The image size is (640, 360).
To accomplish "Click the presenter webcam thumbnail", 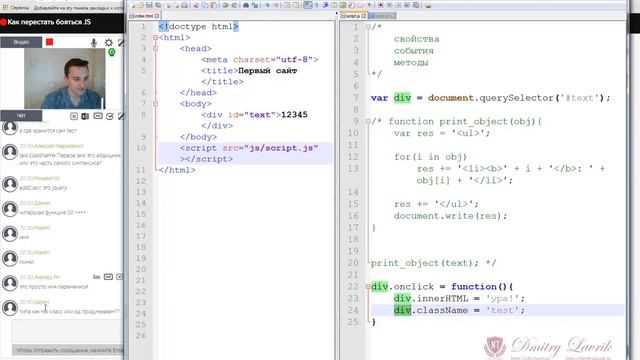I will [x=64, y=79].
